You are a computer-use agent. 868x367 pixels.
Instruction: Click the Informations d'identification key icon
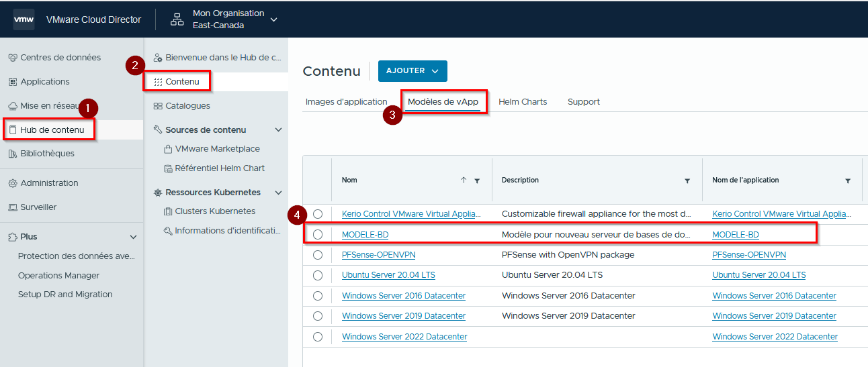pos(169,231)
